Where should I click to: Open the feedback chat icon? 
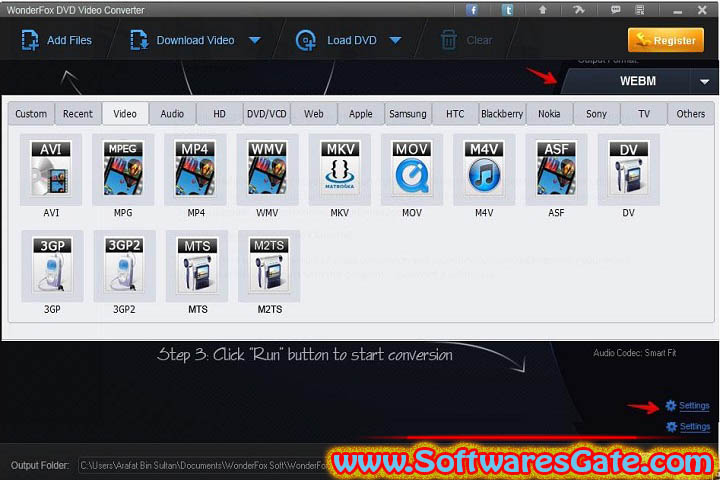[615, 10]
